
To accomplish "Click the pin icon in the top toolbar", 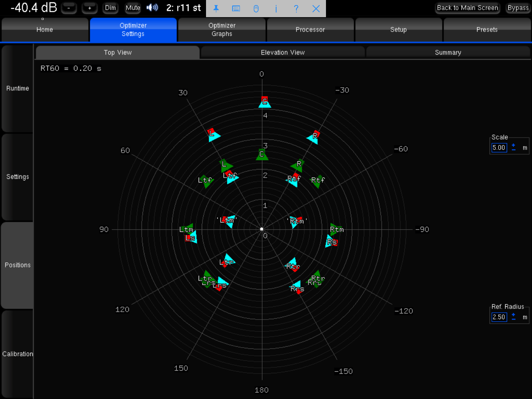I will point(216,8).
